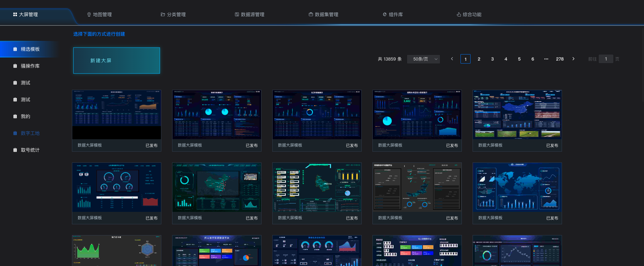Jump to page 2
The width and height of the screenshot is (644, 266).
[x=479, y=59]
